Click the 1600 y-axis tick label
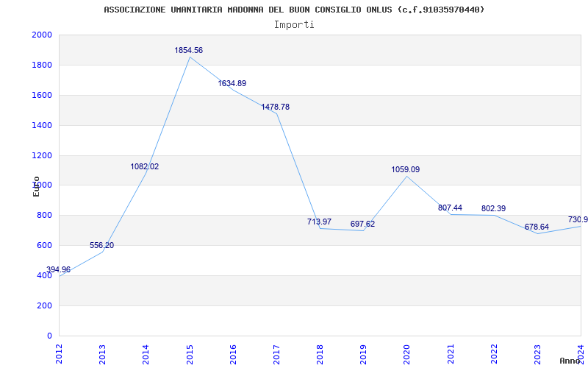This screenshot has width=588, height=368. pyautogui.click(x=42, y=95)
